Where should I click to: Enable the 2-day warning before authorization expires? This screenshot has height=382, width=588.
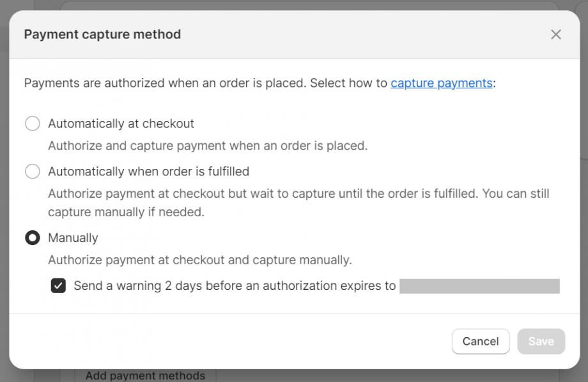[x=58, y=286]
